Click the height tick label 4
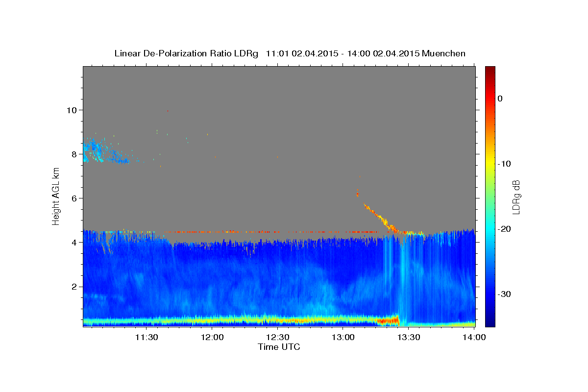The width and height of the screenshot is (588, 392). (75, 243)
